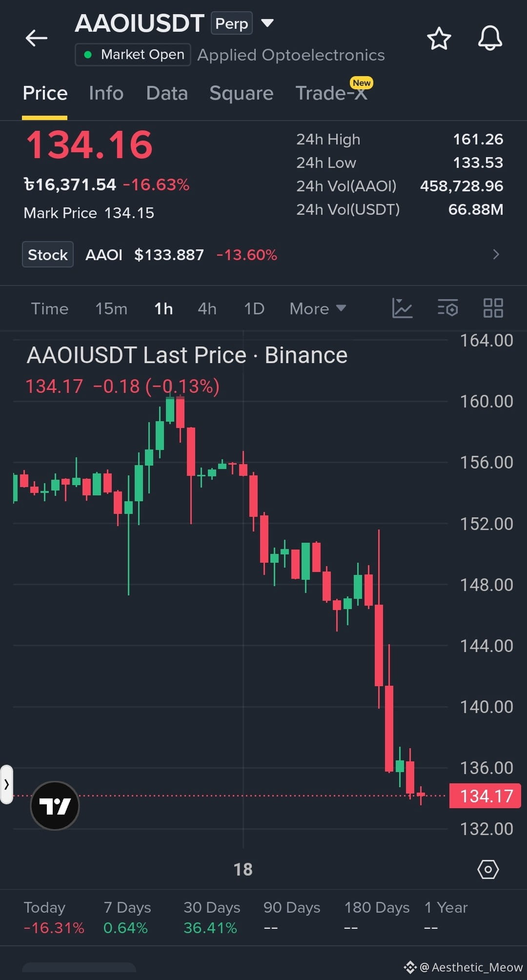
Task: Tap the 134.17 current price axis label
Action: click(486, 796)
